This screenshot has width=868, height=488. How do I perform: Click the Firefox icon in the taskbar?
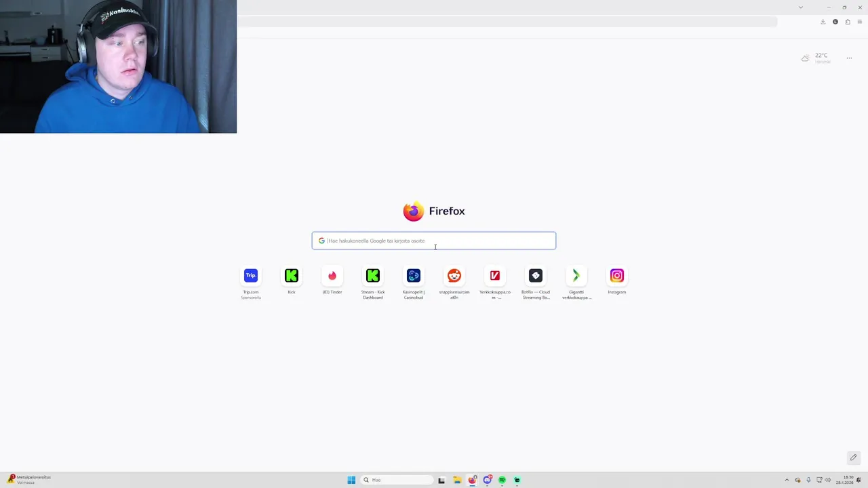point(472,480)
